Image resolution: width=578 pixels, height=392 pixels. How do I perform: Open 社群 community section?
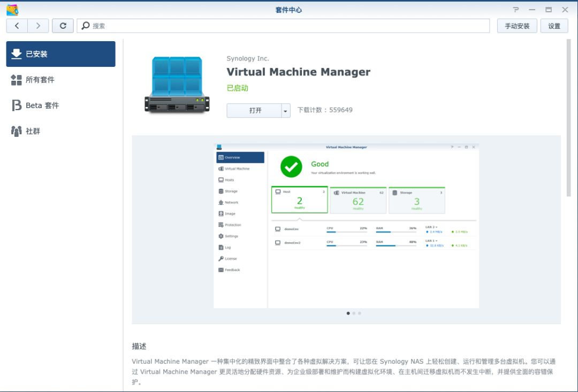[x=61, y=131]
